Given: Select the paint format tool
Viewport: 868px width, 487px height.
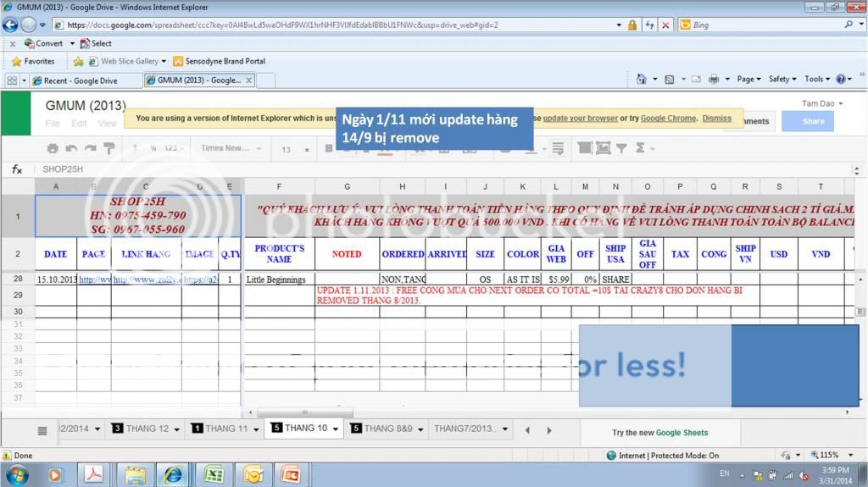Looking at the screenshot, I should [x=108, y=148].
